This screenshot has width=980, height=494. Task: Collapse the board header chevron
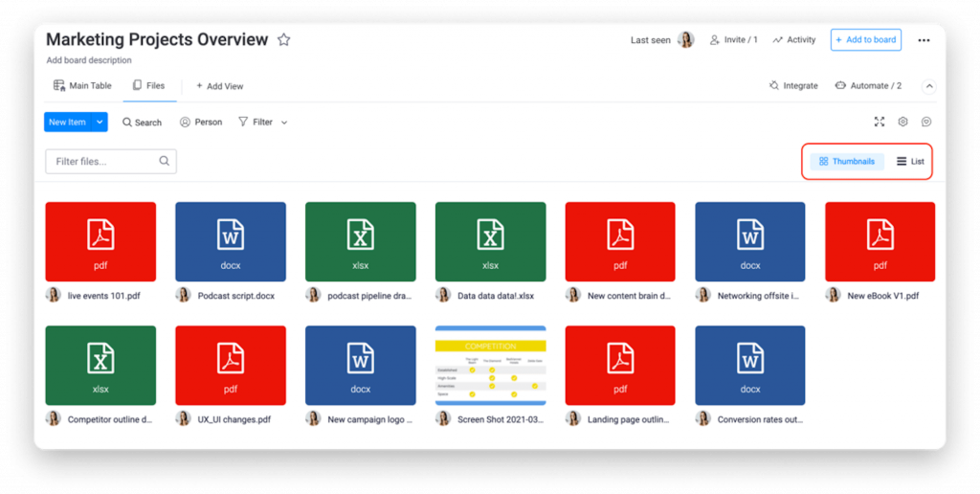tap(928, 85)
